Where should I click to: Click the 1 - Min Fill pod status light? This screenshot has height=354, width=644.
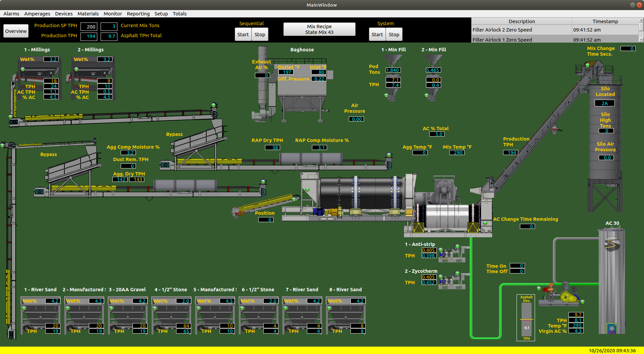[x=386, y=95]
